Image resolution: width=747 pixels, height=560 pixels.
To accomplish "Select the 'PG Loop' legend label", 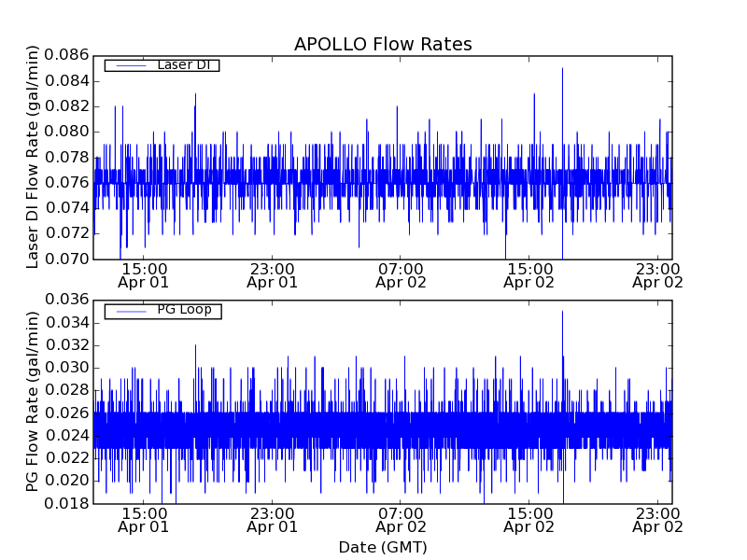I will 184,310.
